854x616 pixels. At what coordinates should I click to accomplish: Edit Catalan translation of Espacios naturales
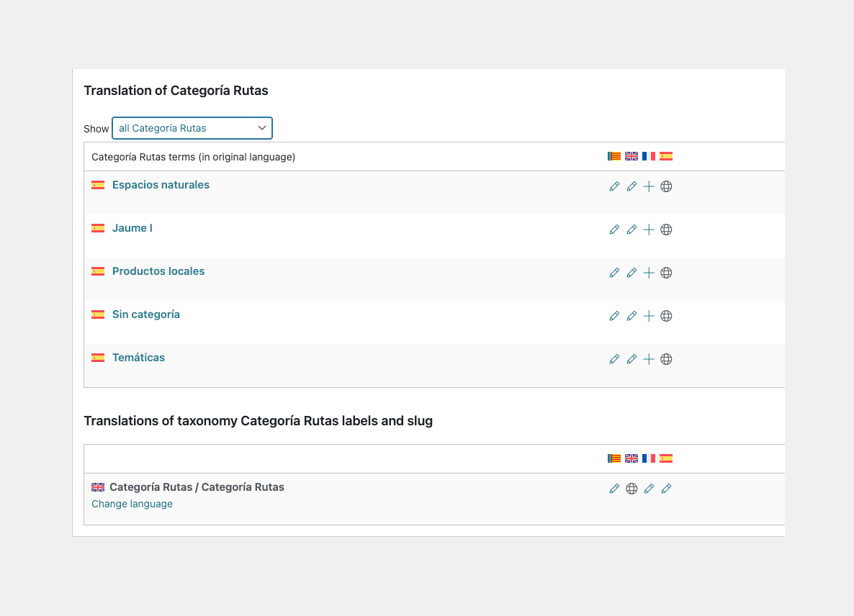(614, 186)
